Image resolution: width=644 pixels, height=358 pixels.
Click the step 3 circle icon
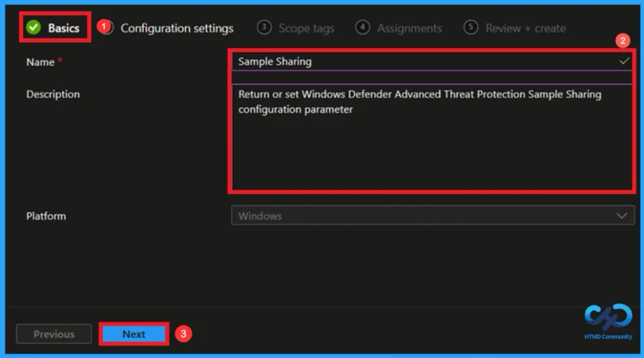(x=264, y=28)
